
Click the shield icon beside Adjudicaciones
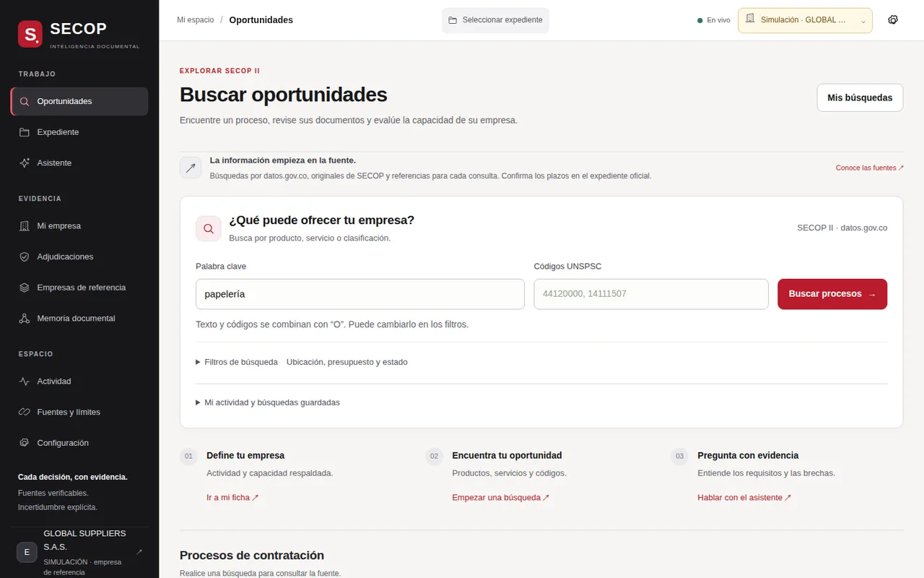pyautogui.click(x=25, y=256)
